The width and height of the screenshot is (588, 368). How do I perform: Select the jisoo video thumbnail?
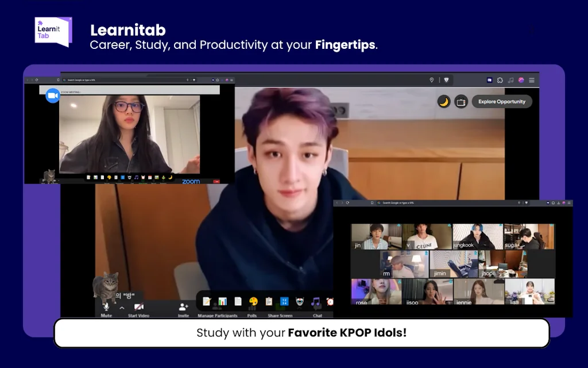pyautogui.click(x=427, y=292)
